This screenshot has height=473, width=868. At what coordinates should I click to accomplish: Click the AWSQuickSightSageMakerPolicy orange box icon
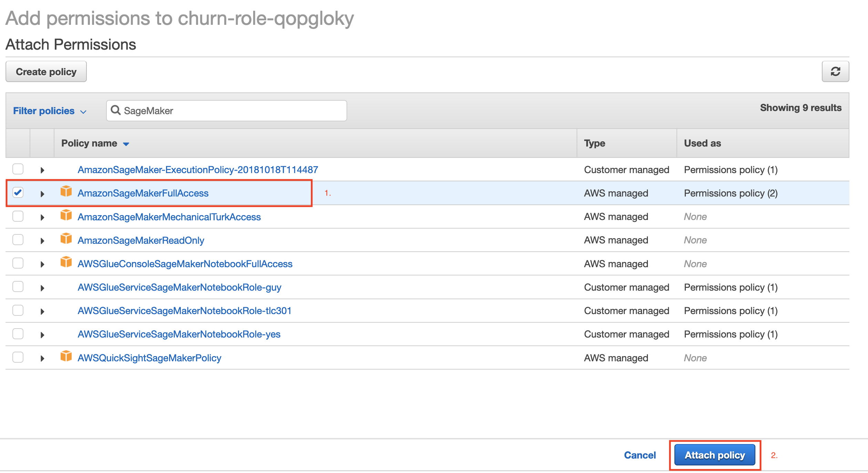(x=66, y=356)
